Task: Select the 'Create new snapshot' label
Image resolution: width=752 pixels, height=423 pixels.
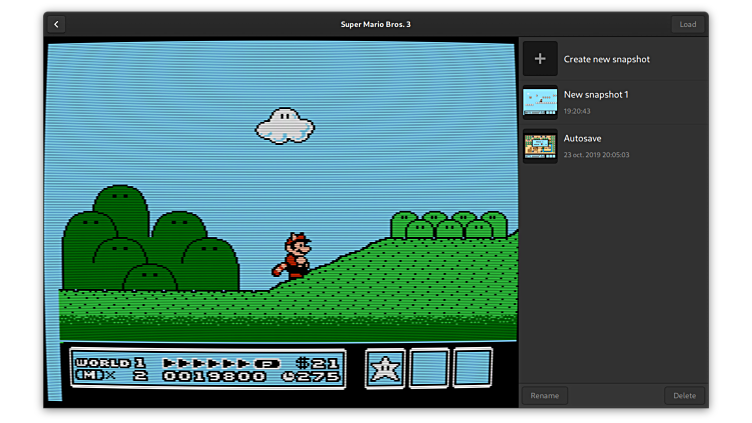Action: pyautogui.click(x=606, y=59)
